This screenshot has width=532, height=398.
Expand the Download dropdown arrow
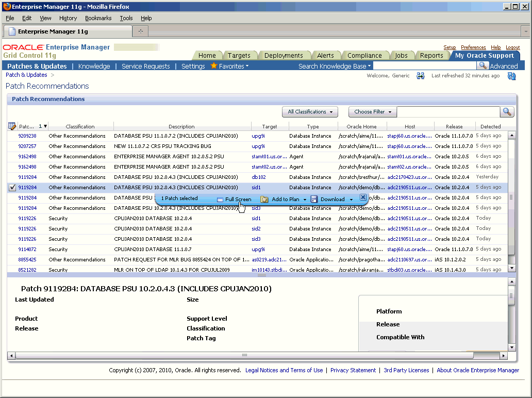pyautogui.click(x=351, y=200)
